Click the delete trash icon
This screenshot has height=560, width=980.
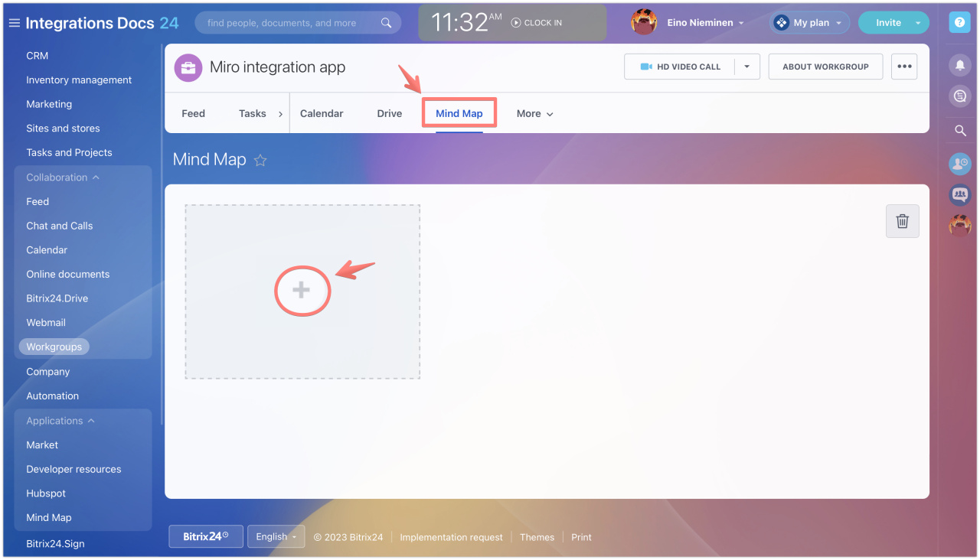(x=903, y=221)
